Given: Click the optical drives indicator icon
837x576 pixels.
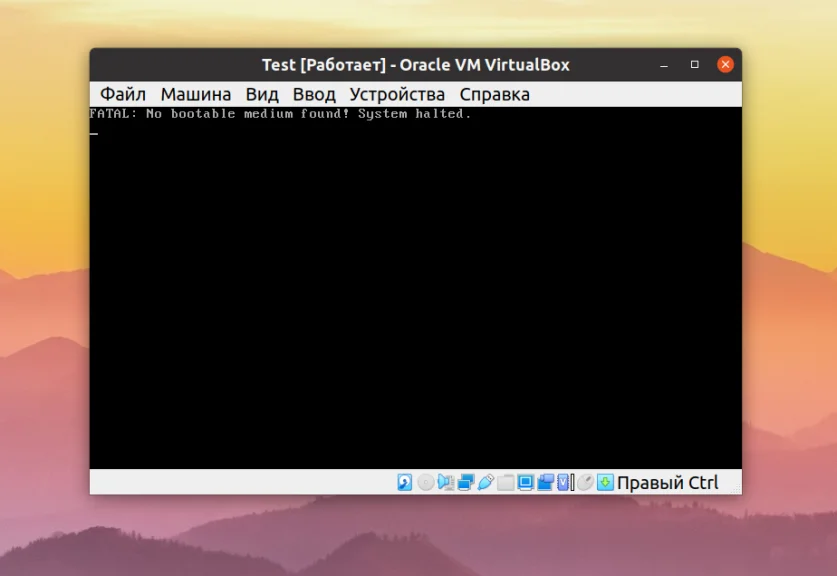Looking at the screenshot, I should 426,482.
